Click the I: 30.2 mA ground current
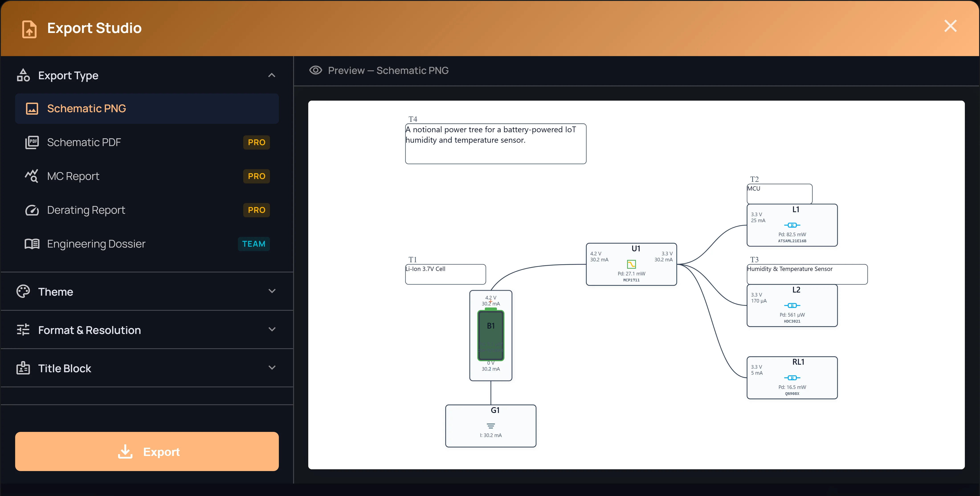 [491, 435]
